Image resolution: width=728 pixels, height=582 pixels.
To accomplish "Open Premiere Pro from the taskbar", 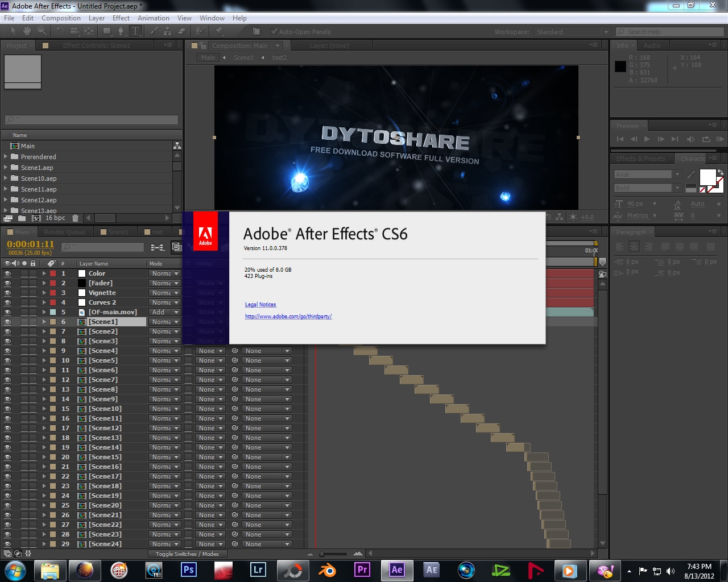I will click(362, 570).
